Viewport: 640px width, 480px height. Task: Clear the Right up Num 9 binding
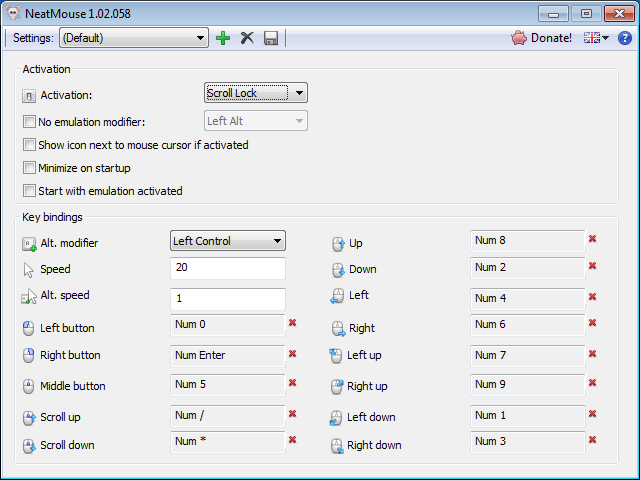coord(592,383)
